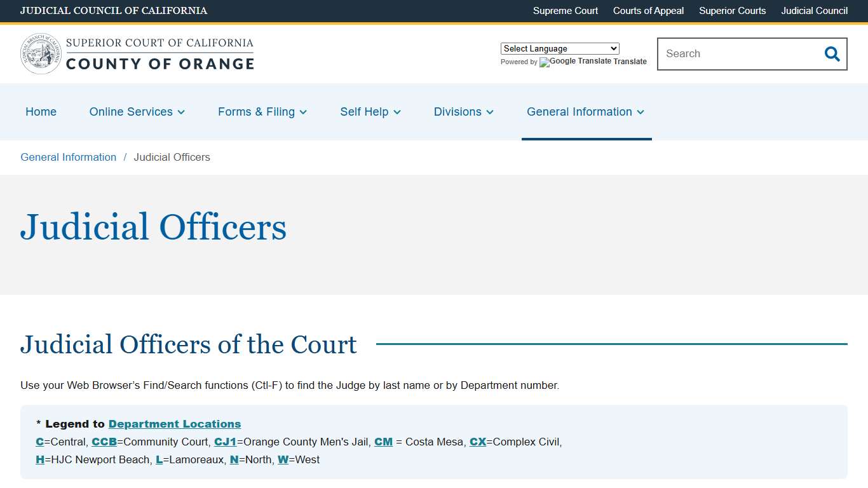Screen dimensions: 868x488
Task: Visit the Judicial Council link
Action: (x=814, y=11)
